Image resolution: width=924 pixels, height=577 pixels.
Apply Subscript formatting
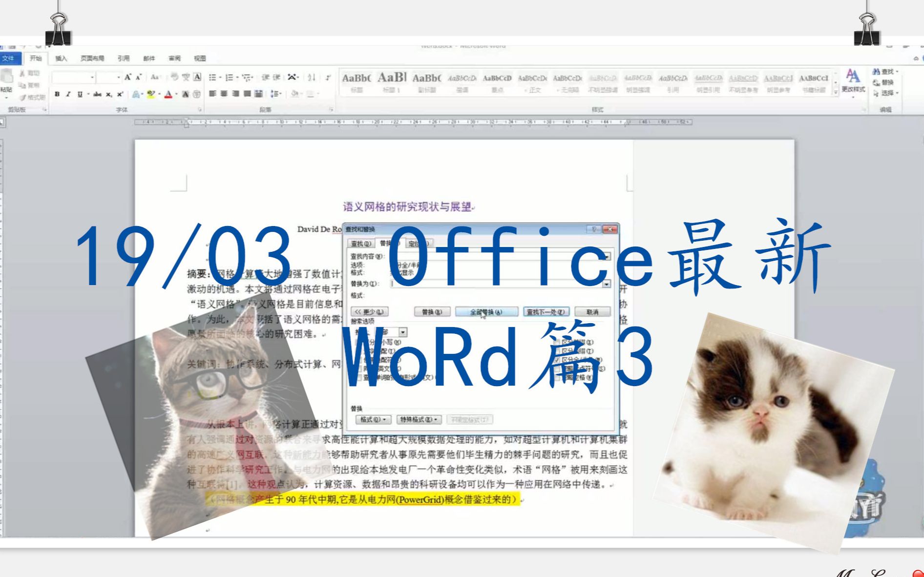pyautogui.click(x=108, y=94)
